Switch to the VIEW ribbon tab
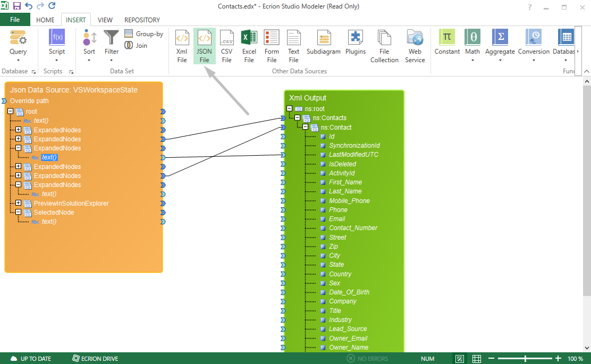591x364 pixels. (x=105, y=20)
